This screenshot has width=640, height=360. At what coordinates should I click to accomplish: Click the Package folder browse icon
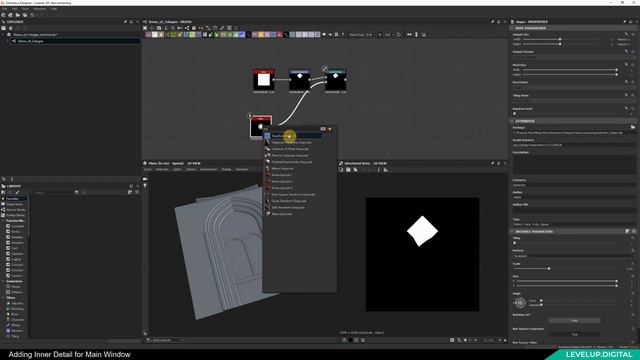coord(633,127)
